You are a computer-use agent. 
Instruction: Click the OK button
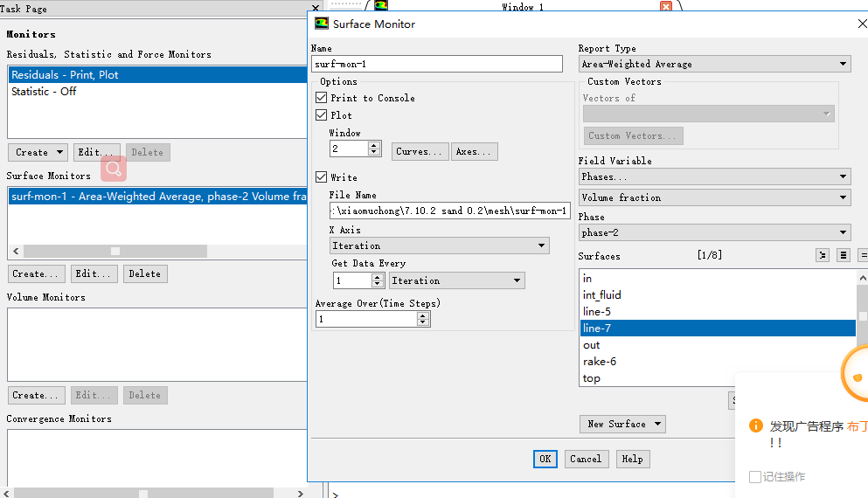pyautogui.click(x=545, y=459)
